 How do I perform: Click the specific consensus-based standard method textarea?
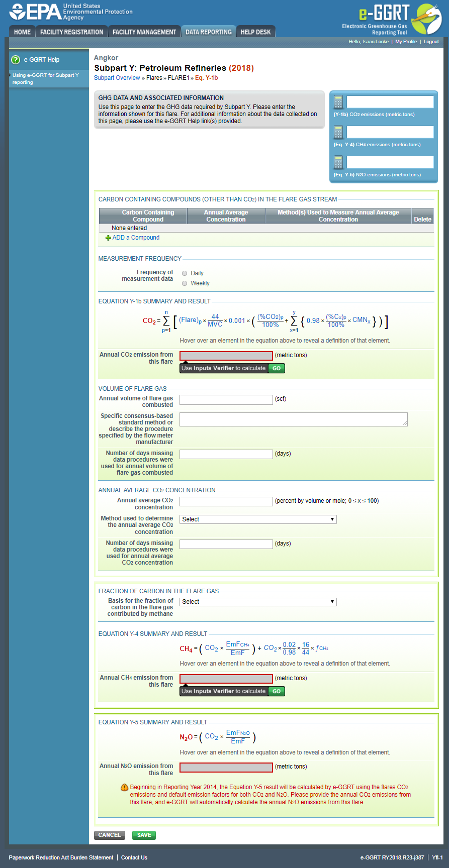click(294, 419)
